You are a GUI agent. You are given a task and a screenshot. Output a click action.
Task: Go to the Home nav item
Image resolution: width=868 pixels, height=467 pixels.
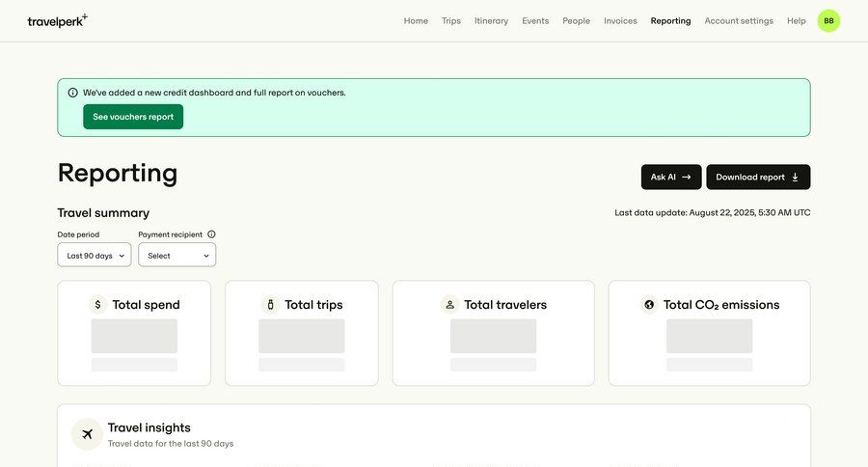click(416, 21)
